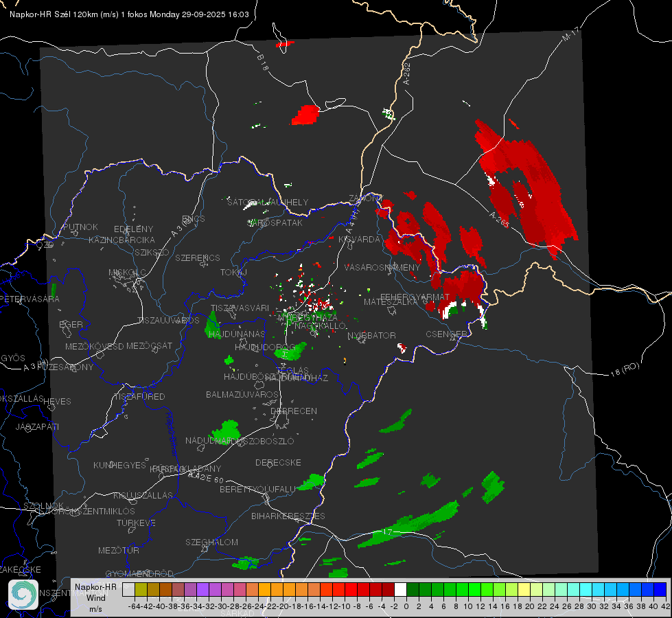Click the SZERENCS town label

[198, 257]
